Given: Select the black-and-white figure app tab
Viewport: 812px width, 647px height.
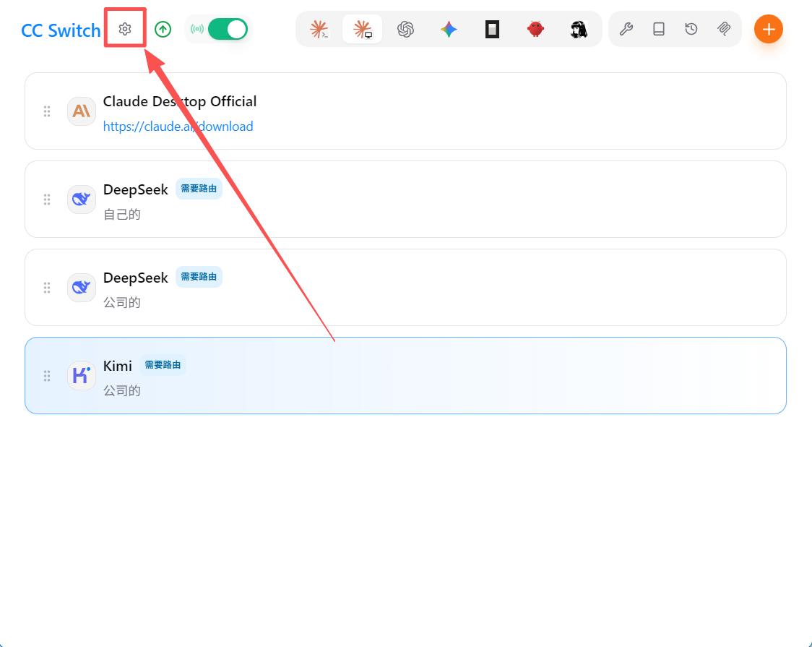Looking at the screenshot, I should pos(579,29).
